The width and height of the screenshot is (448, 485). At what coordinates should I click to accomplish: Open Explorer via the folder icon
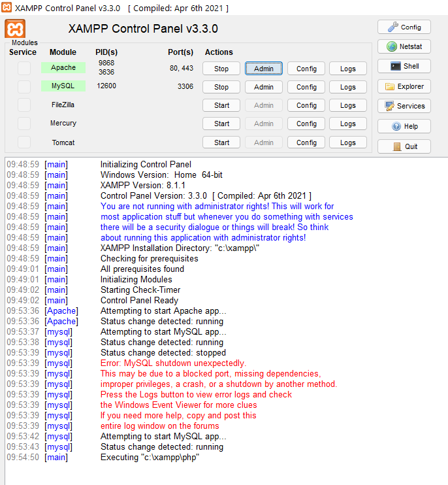(404, 86)
